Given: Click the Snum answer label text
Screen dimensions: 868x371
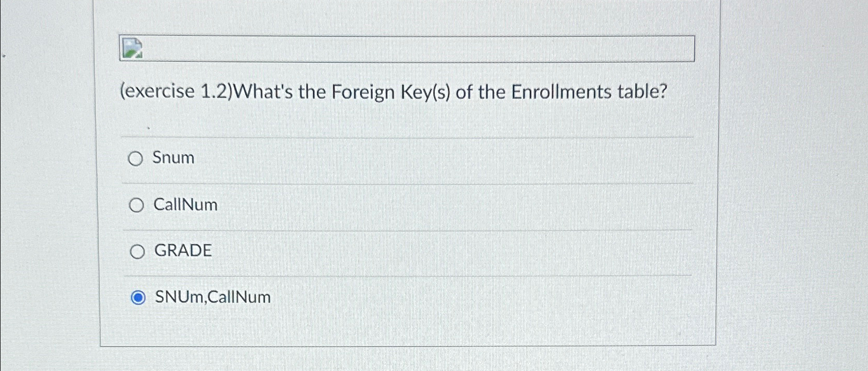Looking at the screenshot, I should click(x=173, y=158).
